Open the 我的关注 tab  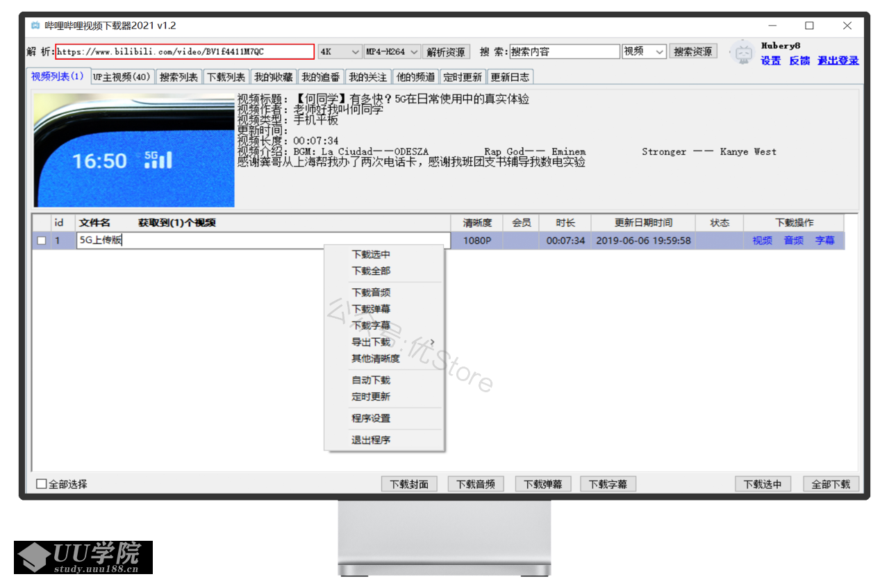(367, 77)
